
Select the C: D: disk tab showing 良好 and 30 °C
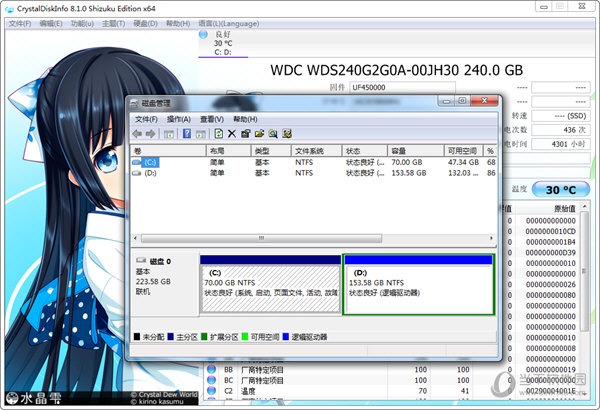[223, 43]
